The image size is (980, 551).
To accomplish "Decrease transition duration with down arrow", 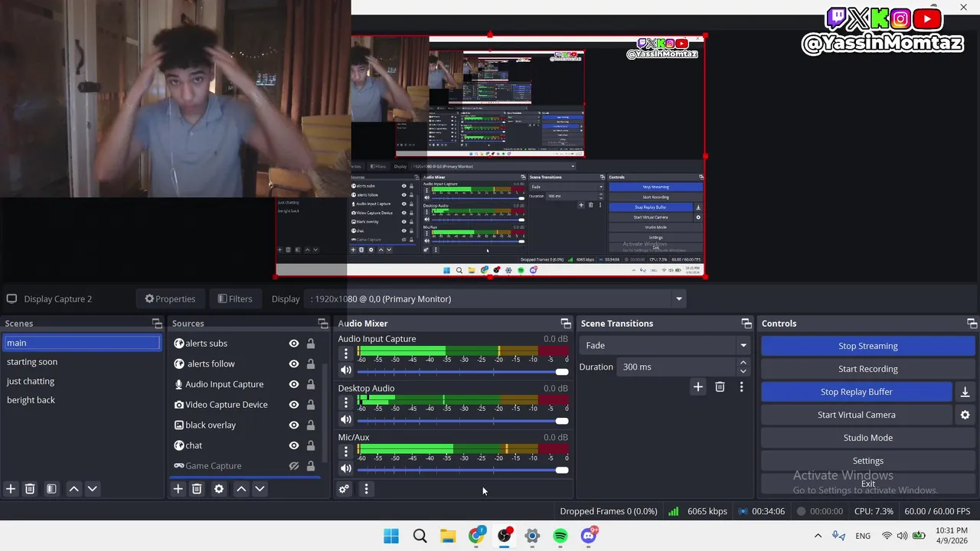I will [x=743, y=371].
